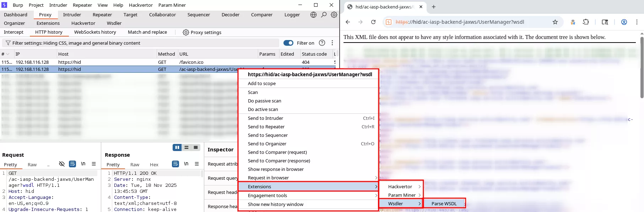Expand Request in browser submenu
This screenshot has width=644, height=212.
tap(376, 178)
